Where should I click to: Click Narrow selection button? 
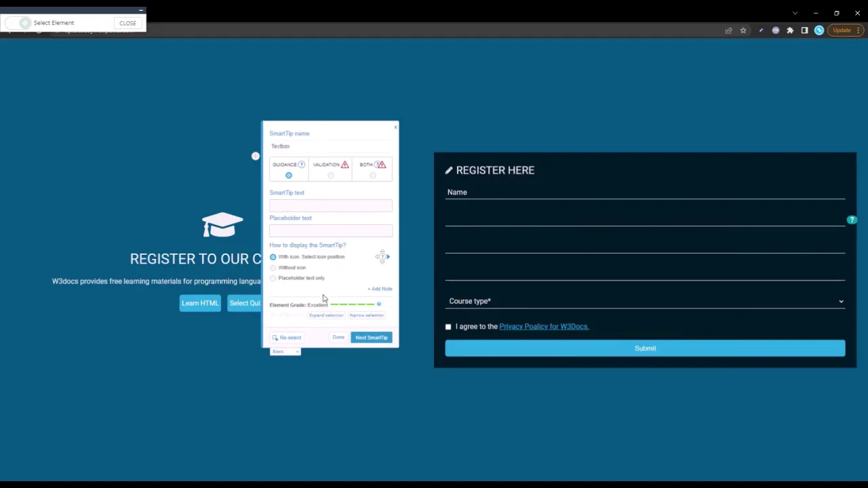pos(367,315)
